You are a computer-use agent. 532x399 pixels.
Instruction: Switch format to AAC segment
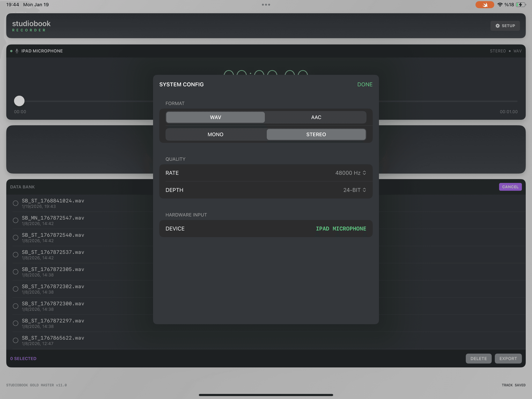[x=316, y=117]
